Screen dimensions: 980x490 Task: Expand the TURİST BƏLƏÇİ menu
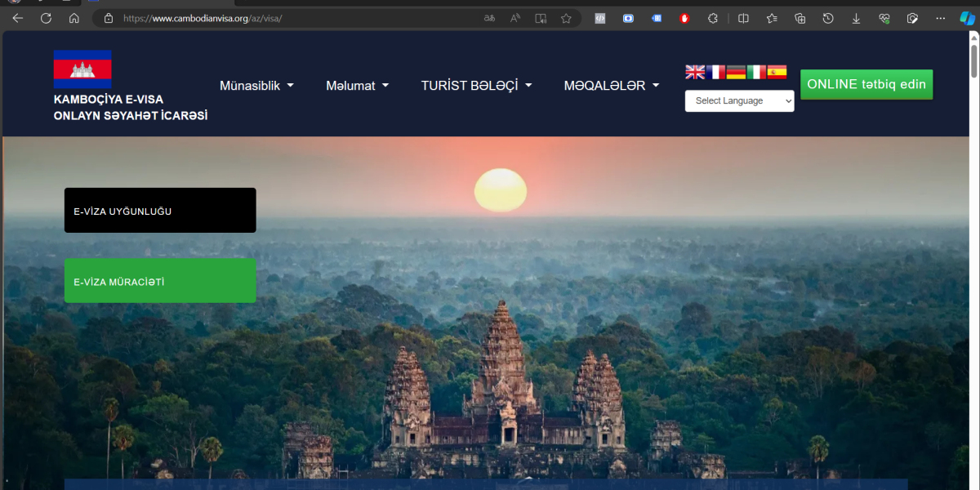(476, 85)
